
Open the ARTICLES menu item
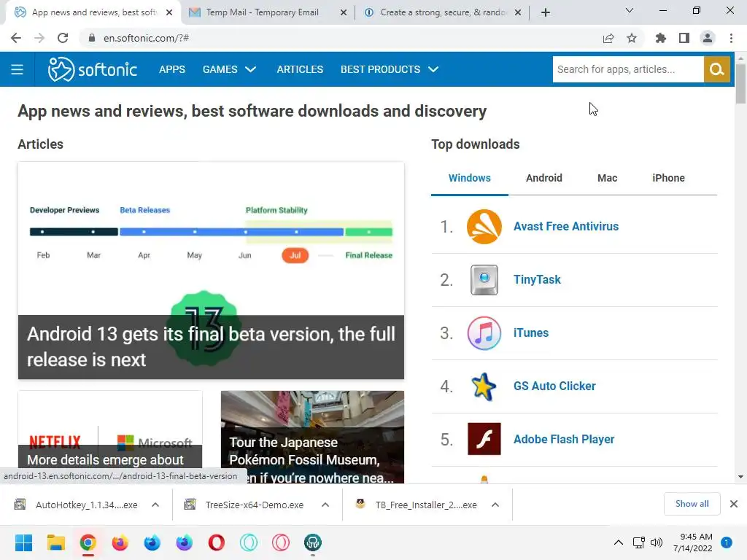300,69
